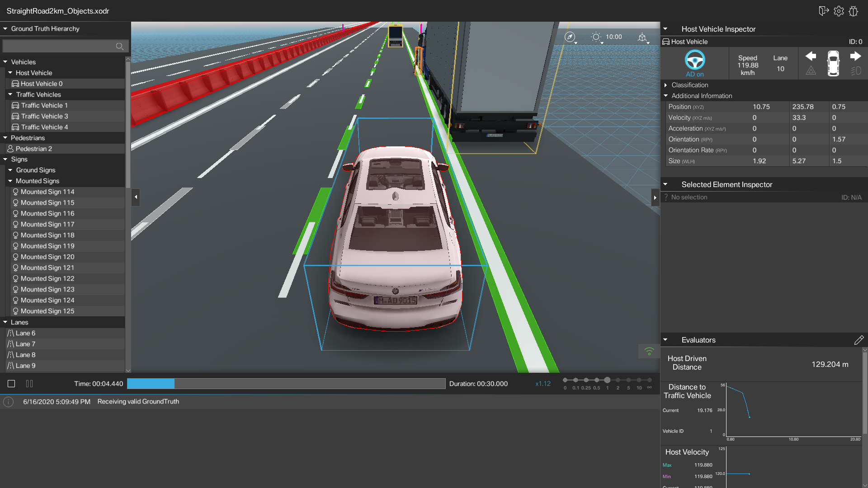Set playback speed to 2 on the speed slider
This screenshot has height=488, width=868.
[618, 380]
